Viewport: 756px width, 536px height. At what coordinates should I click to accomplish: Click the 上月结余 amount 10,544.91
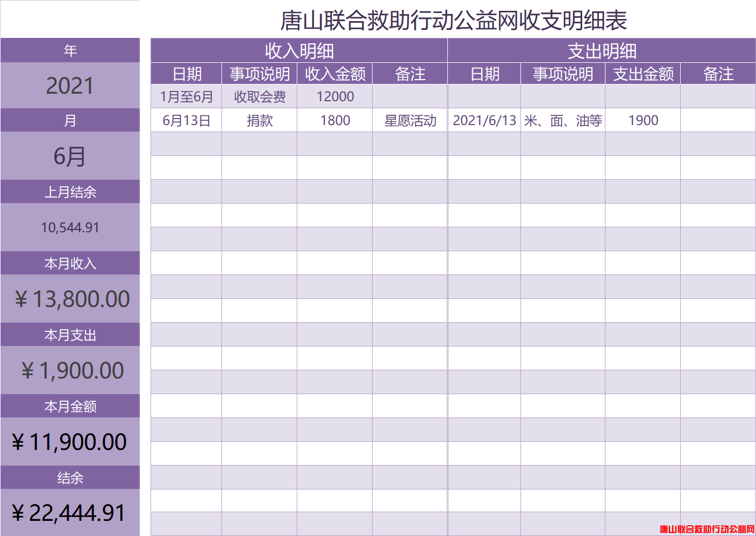click(70, 227)
